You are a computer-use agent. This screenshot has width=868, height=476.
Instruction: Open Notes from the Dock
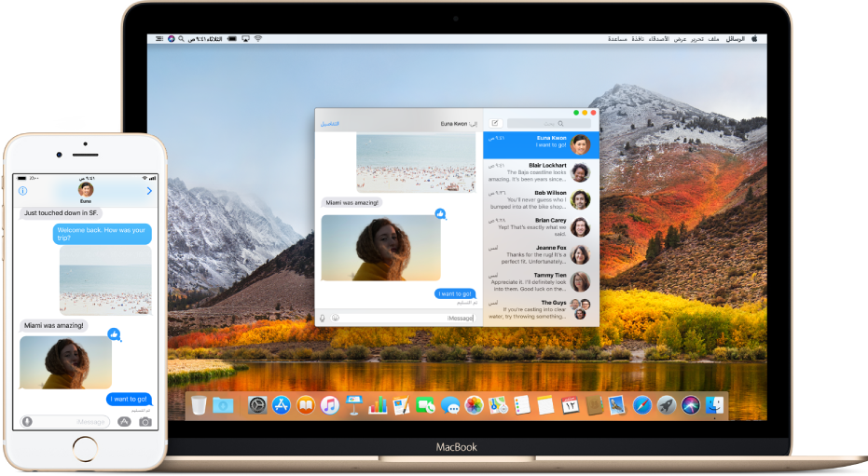545,406
